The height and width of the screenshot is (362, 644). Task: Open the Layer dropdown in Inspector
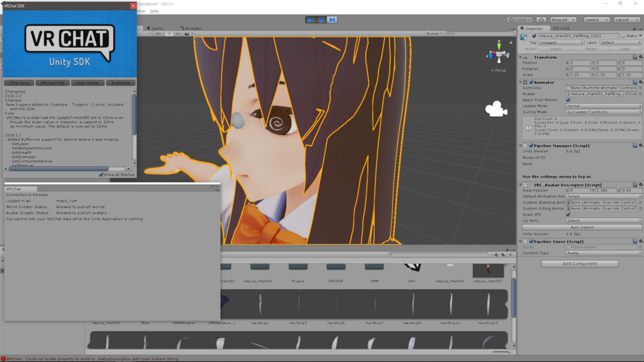[620, 42]
